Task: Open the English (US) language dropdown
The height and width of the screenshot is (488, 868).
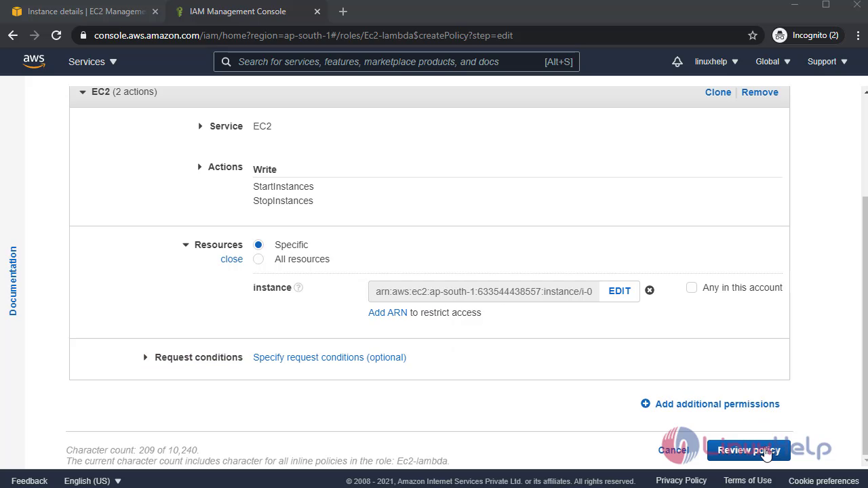Action: point(93,481)
